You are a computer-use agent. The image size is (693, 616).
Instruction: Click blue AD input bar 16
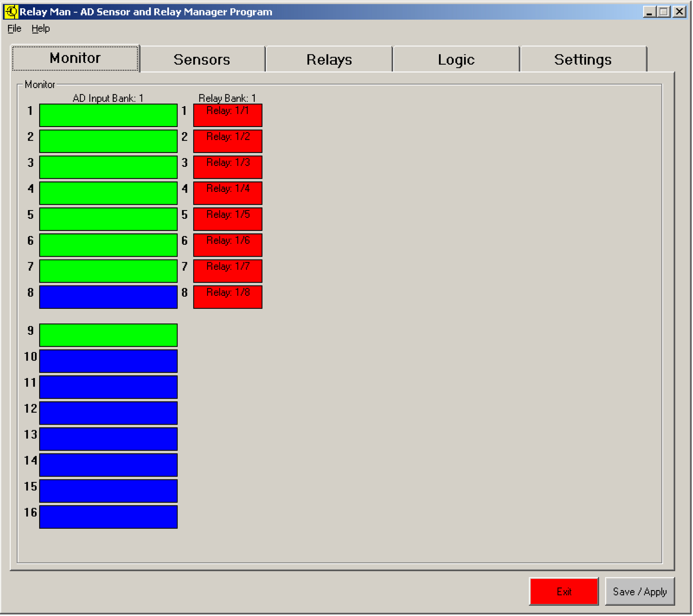[x=108, y=517]
